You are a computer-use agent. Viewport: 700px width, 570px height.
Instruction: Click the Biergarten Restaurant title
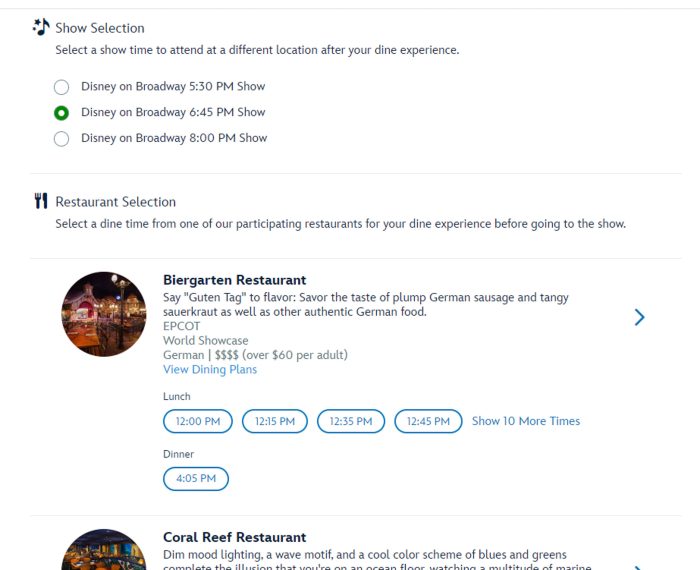coord(234,280)
